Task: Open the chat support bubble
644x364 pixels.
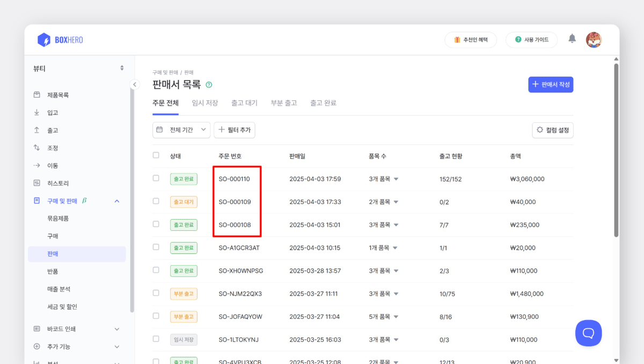Action: (588, 333)
